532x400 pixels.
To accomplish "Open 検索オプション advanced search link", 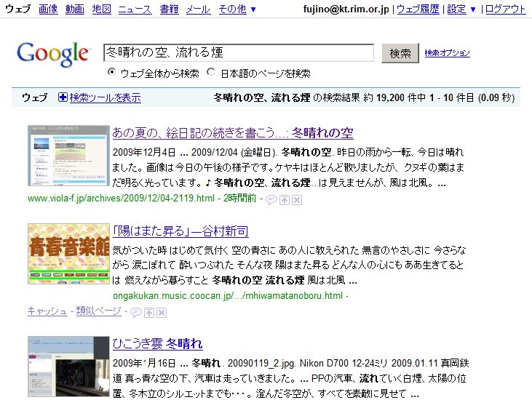I will 447,53.
